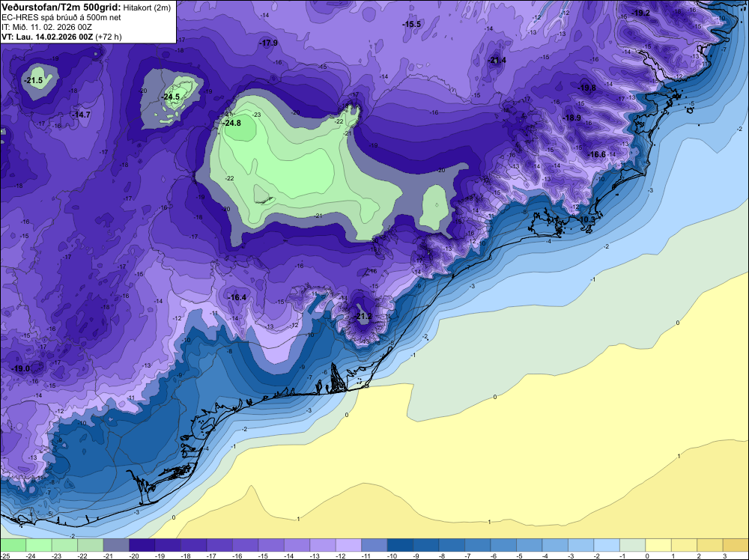Click the bold -21.5 temperature label
The width and height of the screenshot is (749, 560).
tap(34, 81)
